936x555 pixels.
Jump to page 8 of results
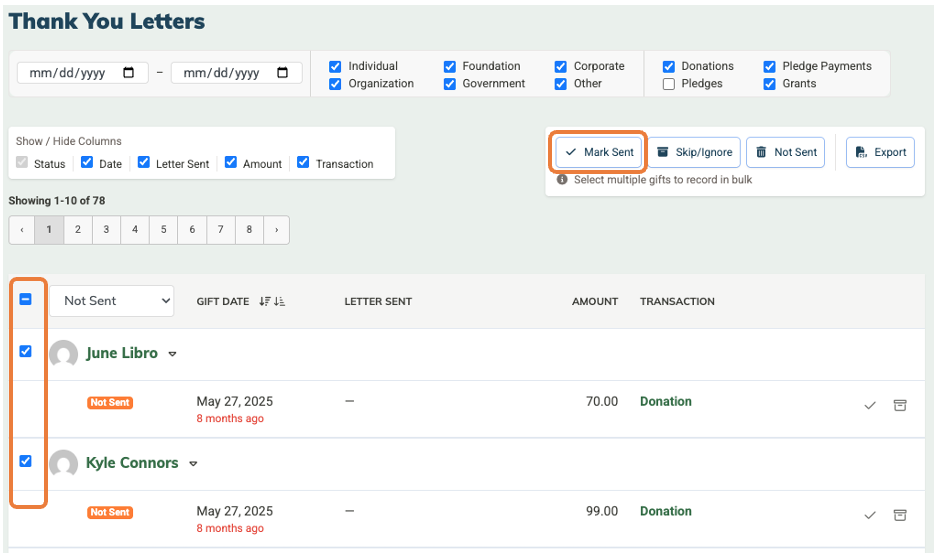point(249,230)
